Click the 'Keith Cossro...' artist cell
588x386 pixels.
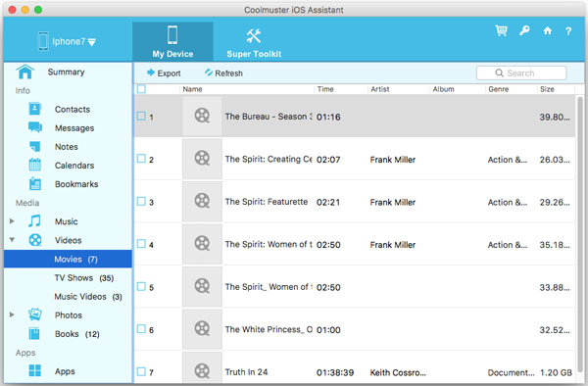pos(398,372)
